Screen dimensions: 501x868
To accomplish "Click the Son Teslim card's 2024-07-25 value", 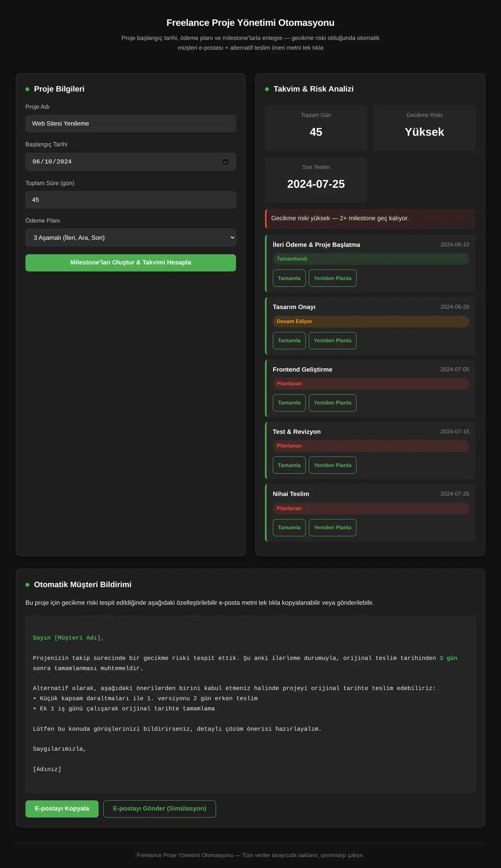I will coord(316,184).
